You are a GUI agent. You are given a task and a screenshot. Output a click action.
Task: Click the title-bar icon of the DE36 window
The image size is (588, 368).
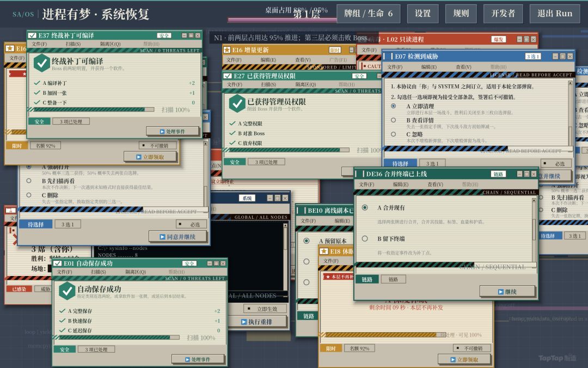coord(360,174)
